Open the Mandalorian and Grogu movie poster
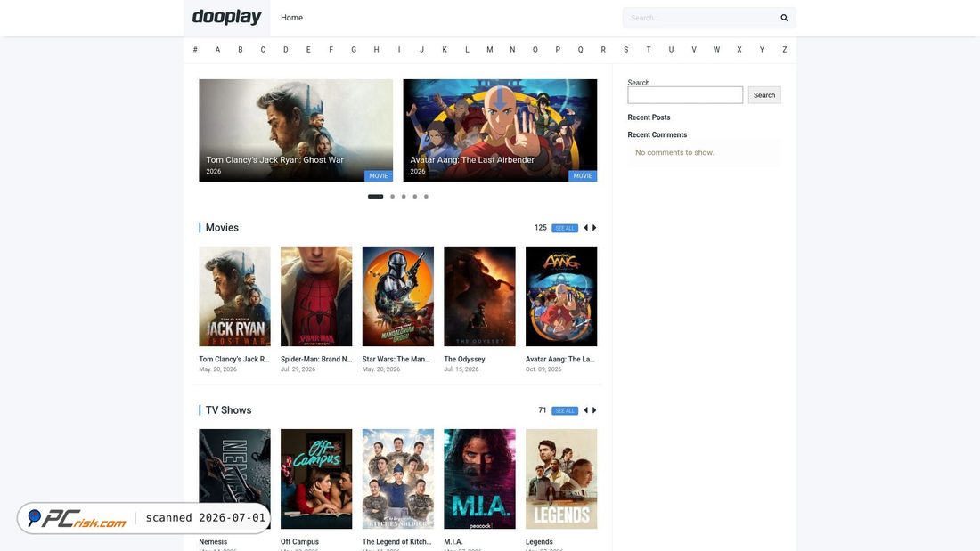 [x=398, y=296]
